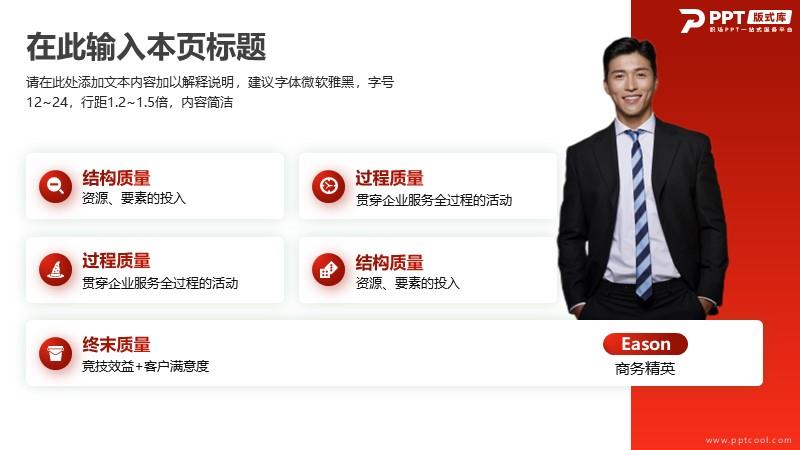Click the magnifier minus icon beside first 结构质量
The height and width of the screenshot is (450, 800).
[55, 186]
